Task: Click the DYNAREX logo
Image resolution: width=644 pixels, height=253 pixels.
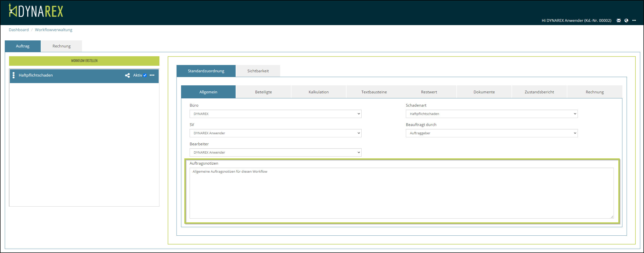Action: tap(36, 11)
